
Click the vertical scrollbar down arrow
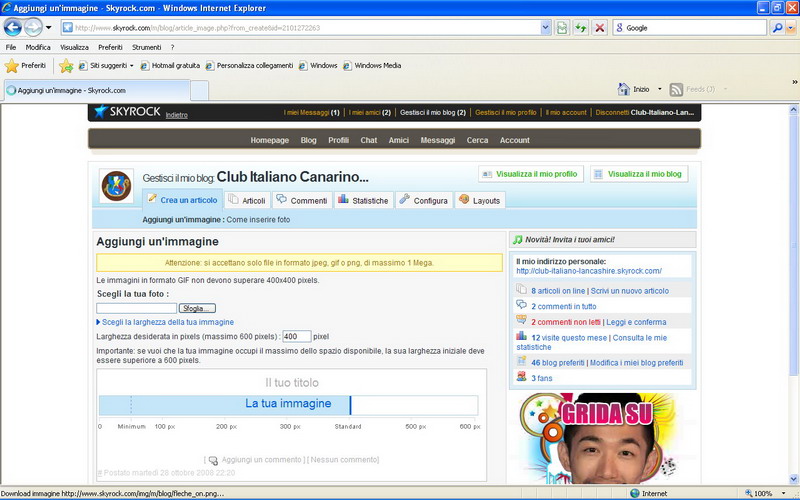(794, 479)
